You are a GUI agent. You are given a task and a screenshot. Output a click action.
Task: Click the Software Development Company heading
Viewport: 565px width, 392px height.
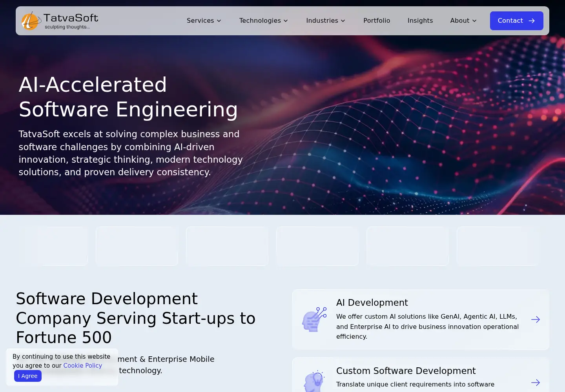coord(136,318)
